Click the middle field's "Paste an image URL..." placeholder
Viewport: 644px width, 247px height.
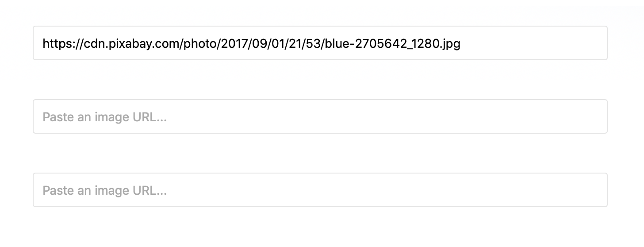[x=104, y=117]
